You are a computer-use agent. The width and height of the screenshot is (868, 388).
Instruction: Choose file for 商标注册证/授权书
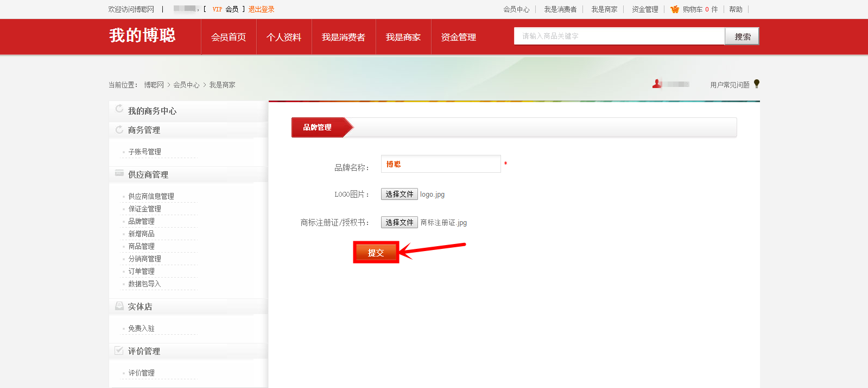[399, 222]
